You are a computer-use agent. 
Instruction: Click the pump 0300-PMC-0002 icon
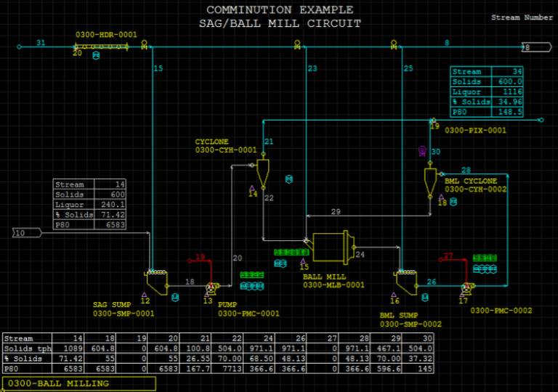(464, 287)
